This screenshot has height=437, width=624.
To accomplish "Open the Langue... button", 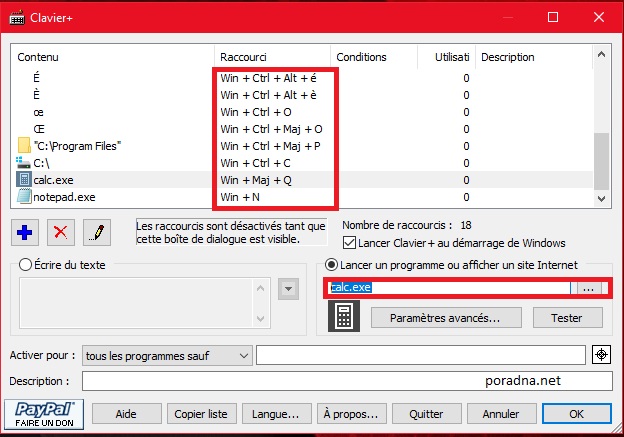I will [276, 414].
